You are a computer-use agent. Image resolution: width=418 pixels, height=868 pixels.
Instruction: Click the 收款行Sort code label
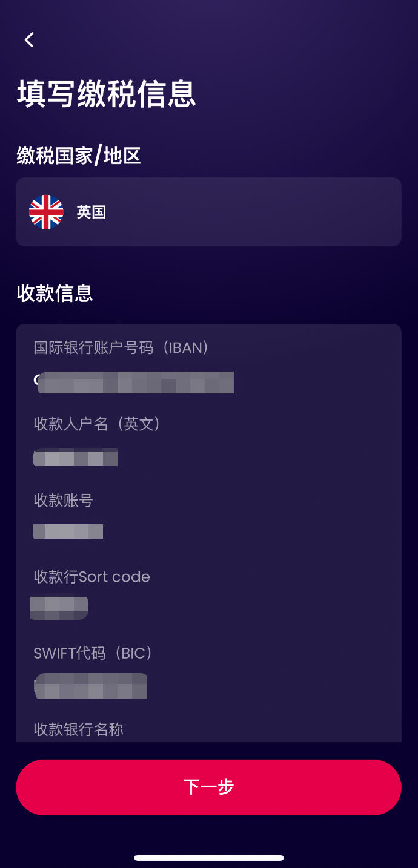point(91,577)
